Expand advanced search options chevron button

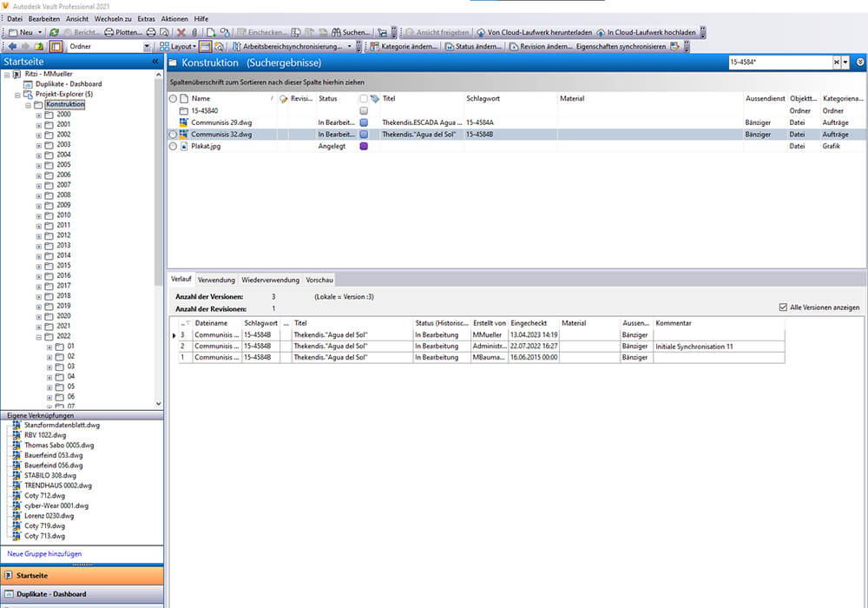[860, 62]
